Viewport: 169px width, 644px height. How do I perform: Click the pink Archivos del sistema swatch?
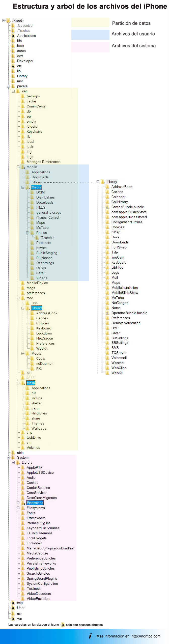pyautogui.click(x=90, y=47)
